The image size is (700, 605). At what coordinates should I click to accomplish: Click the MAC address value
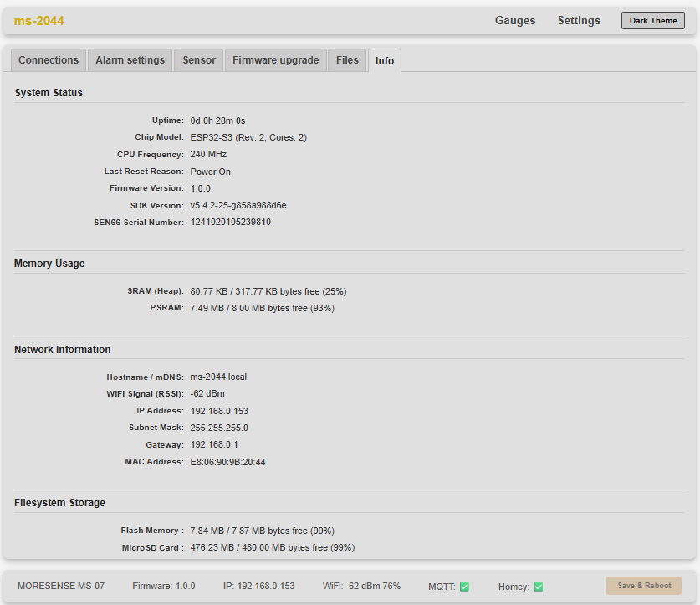227,462
